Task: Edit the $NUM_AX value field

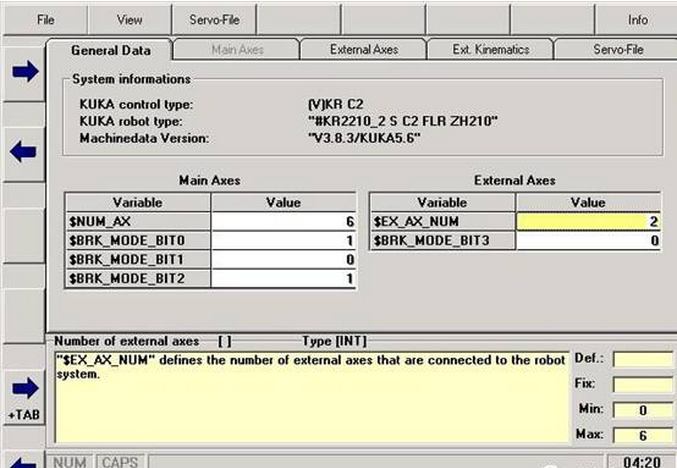Action: pyautogui.click(x=283, y=221)
